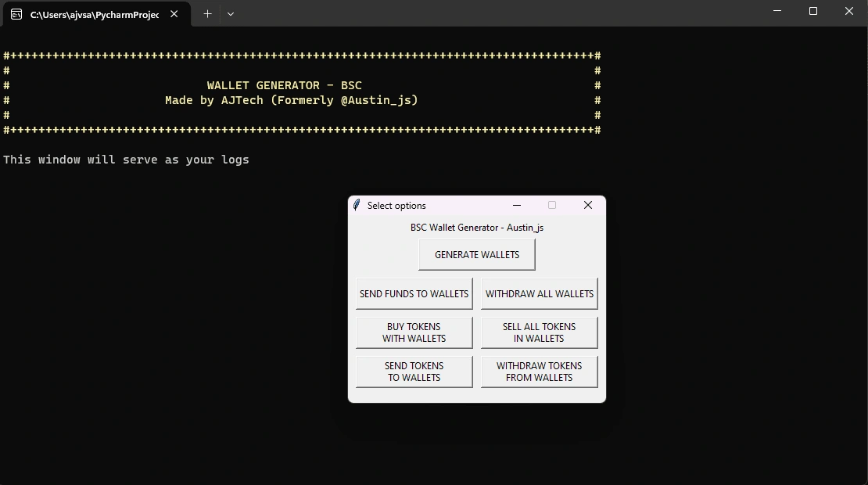The height and width of the screenshot is (485, 868).
Task: Click SEND TOKENS TO WALLETS button
Action: [414, 372]
